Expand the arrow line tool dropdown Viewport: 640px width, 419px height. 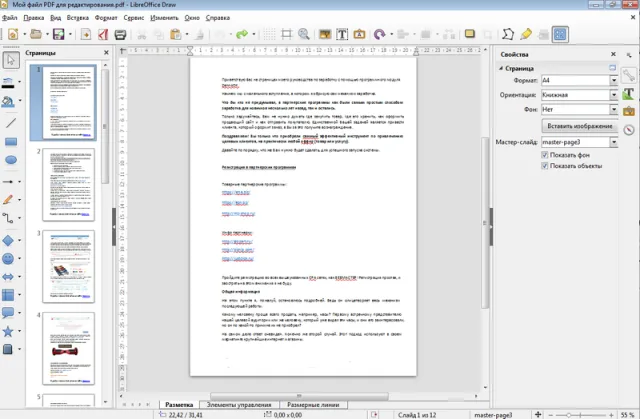(20, 182)
